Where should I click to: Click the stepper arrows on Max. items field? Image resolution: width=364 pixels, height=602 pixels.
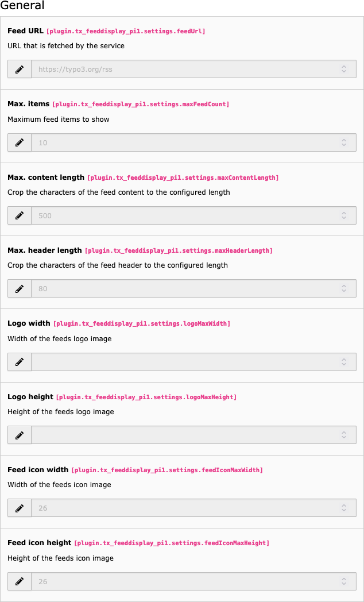click(x=344, y=142)
